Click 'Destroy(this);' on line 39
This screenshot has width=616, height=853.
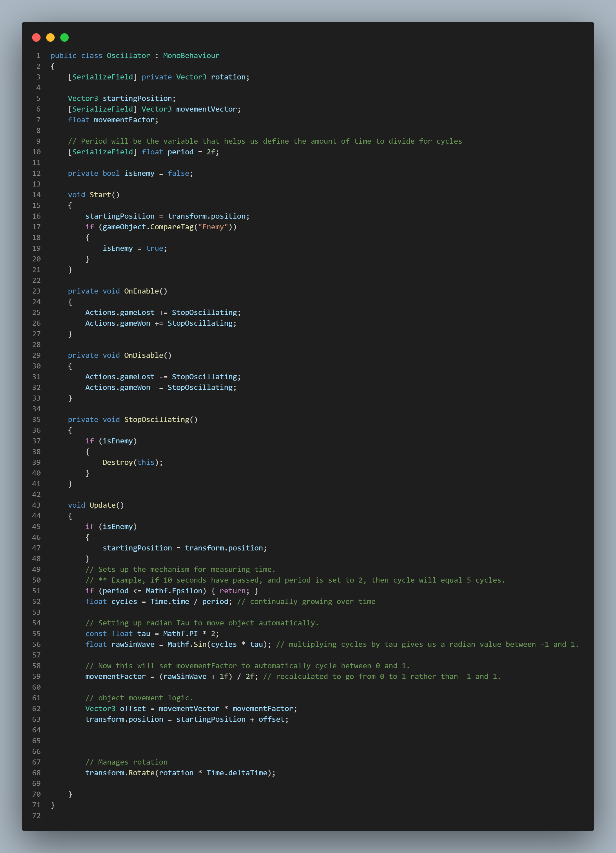pyautogui.click(x=133, y=463)
